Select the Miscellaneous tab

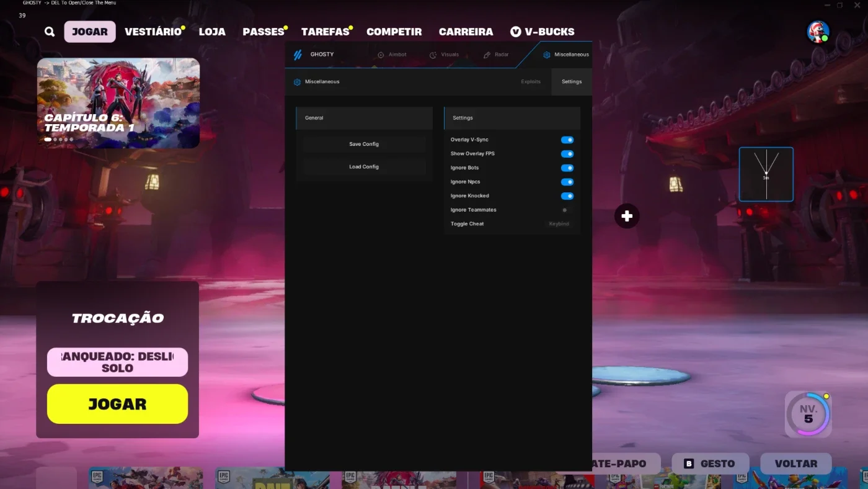pos(566,55)
